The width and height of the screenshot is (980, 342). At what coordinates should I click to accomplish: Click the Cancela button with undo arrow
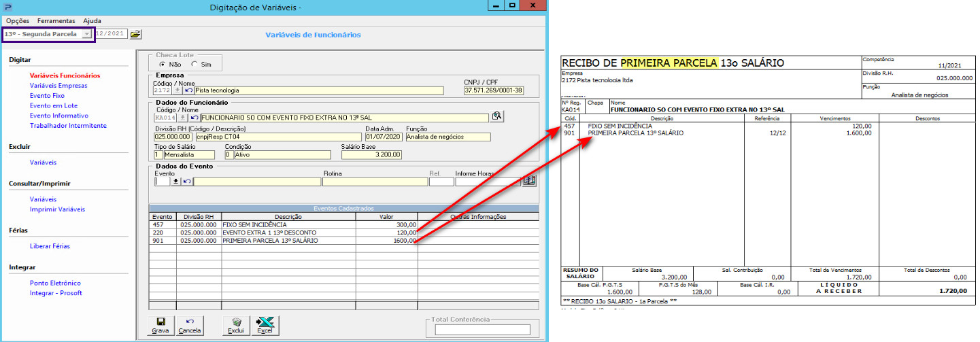[190, 326]
